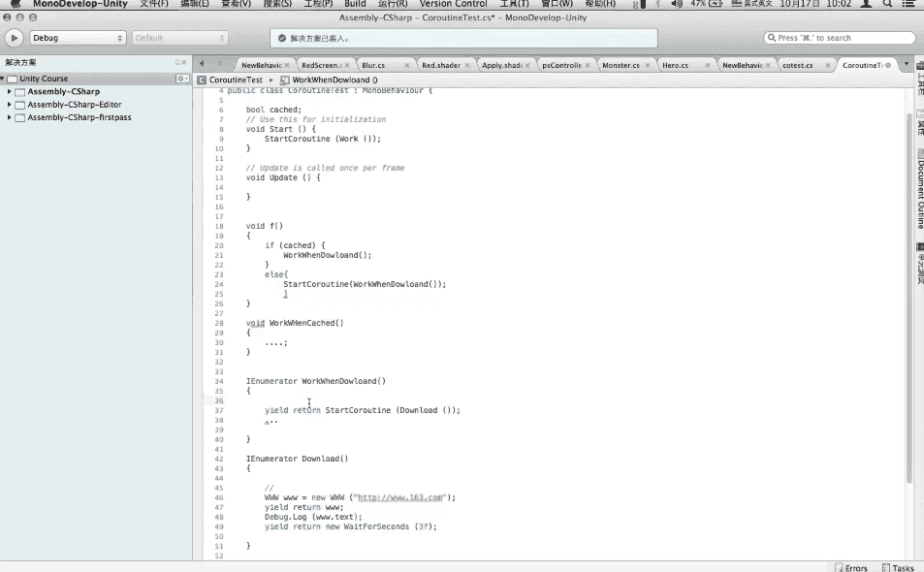The width and height of the screenshot is (924, 572).
Task: Open the tab list dropdown arrow
Action: (x=907, y=65)
